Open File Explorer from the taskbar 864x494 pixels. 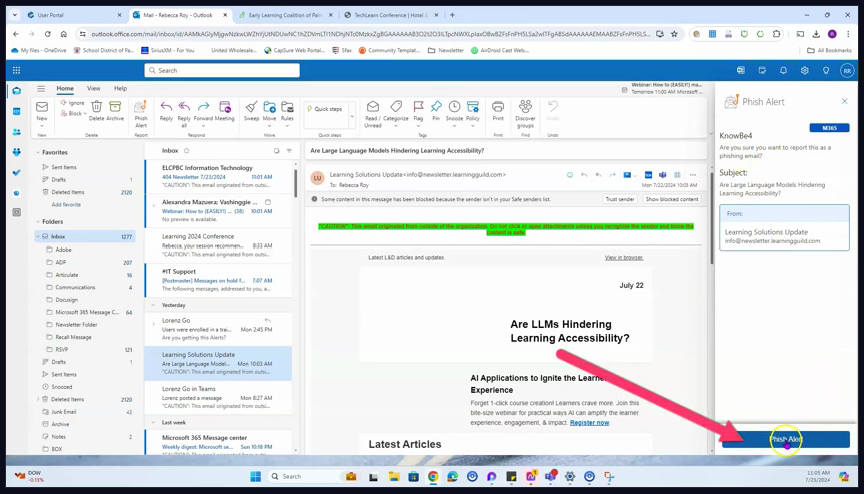click(x=393, y=476)
